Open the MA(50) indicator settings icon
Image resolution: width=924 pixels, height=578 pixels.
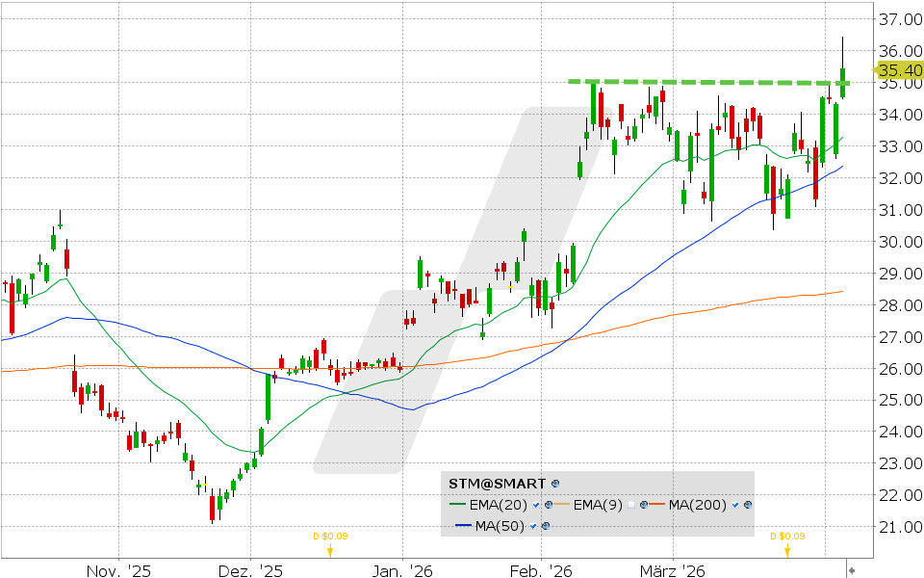pos(546,526)
